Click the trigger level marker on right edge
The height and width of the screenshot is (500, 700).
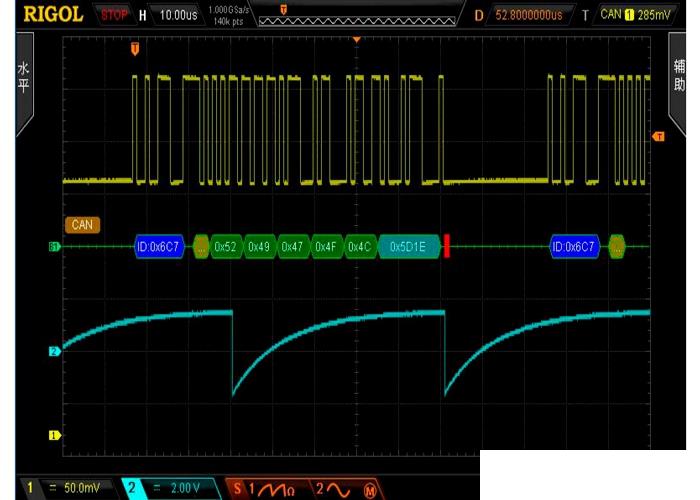tap(658, 136)
